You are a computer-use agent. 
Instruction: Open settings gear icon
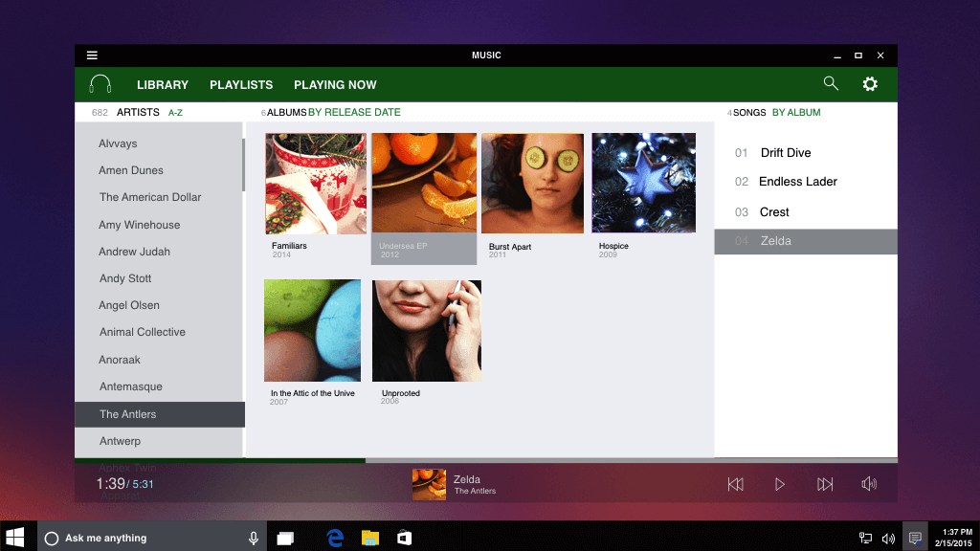[870, 84]
